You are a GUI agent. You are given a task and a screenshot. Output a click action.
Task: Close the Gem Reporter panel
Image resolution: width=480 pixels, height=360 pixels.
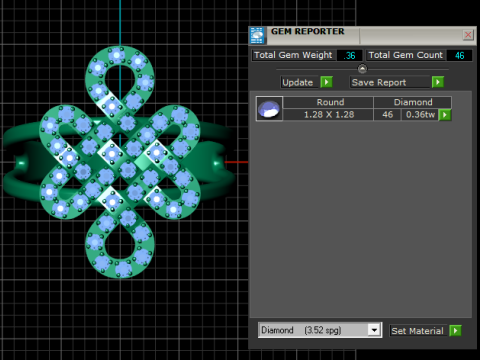tap(468, 35)
